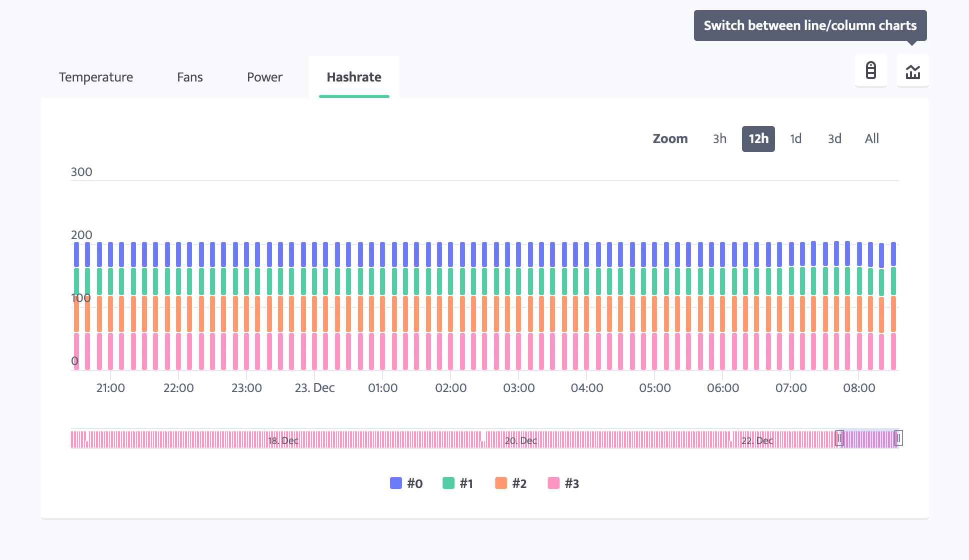Choose the 3d zoom range

click(x=834, y=138)
